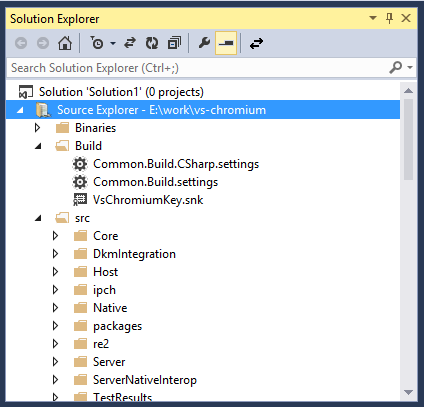Screen dimensions: 424x407
Task: Click the Refresh toolbar icon
Action: tap(152, 43)
